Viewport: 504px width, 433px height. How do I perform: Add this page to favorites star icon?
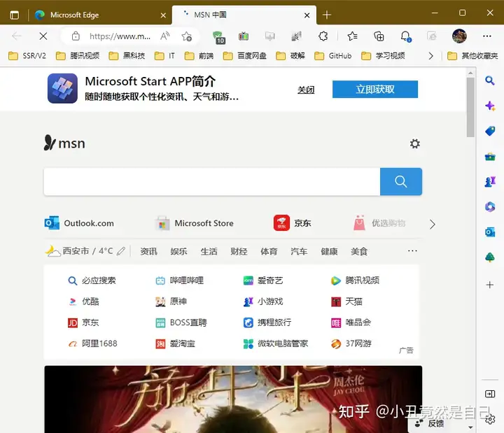point(187,36)
